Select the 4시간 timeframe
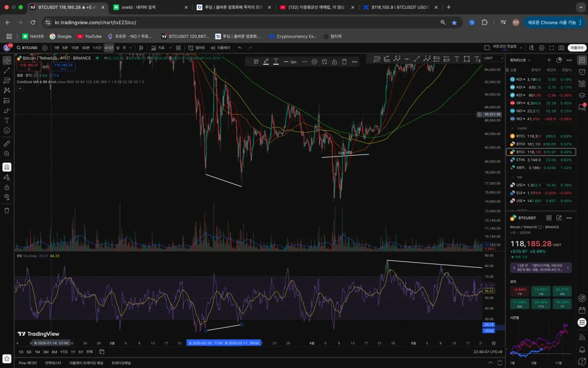588x368 pixels. coord(108,48)
